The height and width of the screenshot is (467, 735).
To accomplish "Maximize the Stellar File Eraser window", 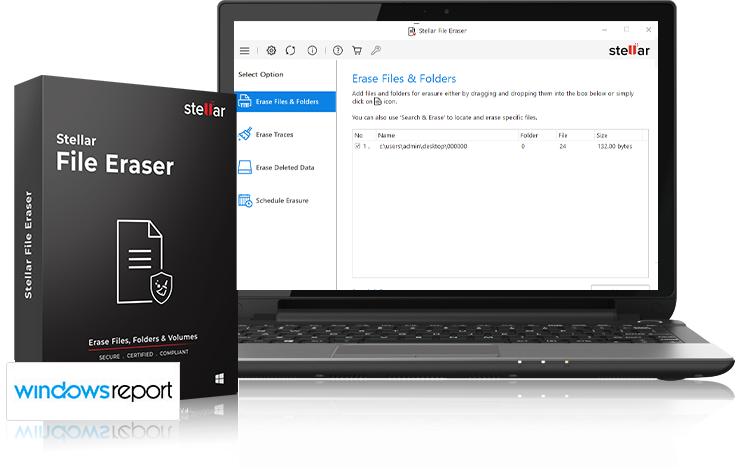I will click(x=626, y=30).
